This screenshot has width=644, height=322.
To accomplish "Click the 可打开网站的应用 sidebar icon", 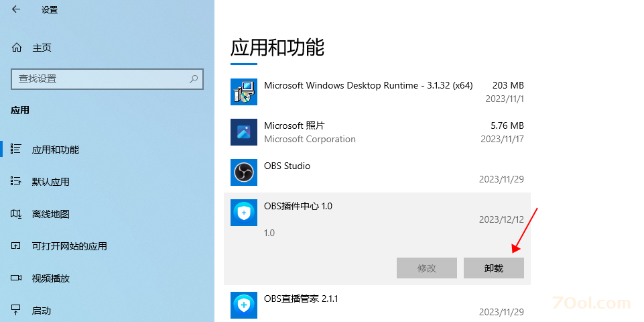I will 16,246.
